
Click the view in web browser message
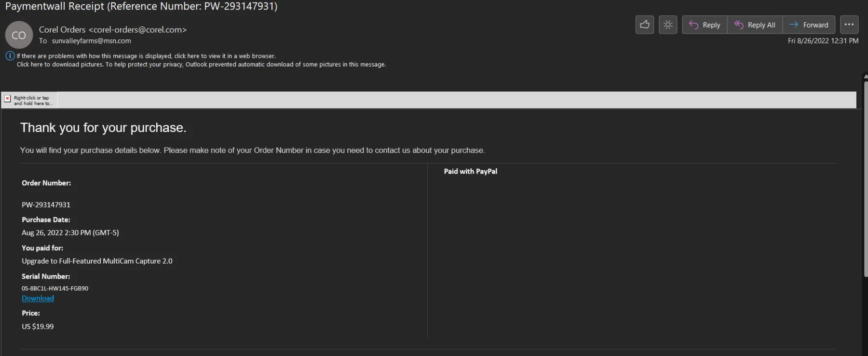[146, 56]
